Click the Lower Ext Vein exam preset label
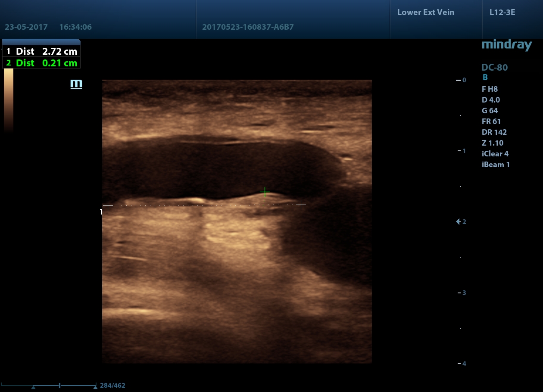 (x=426, y=12)
